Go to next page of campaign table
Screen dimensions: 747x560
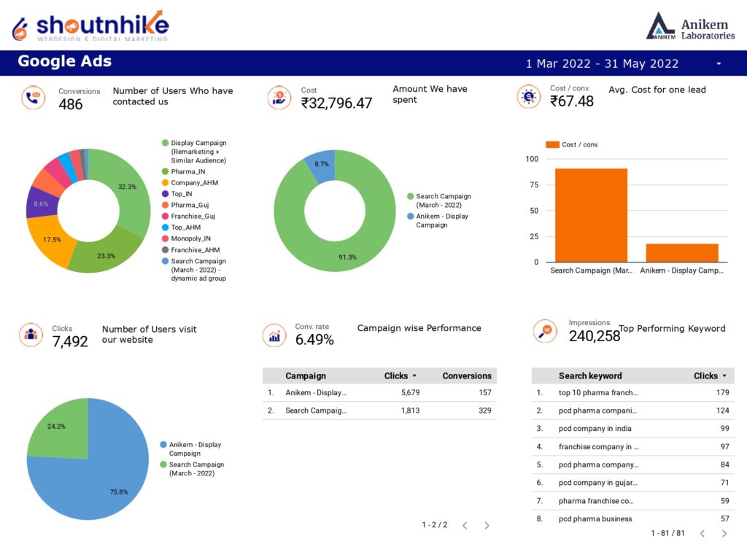click(x=487, y=525)
